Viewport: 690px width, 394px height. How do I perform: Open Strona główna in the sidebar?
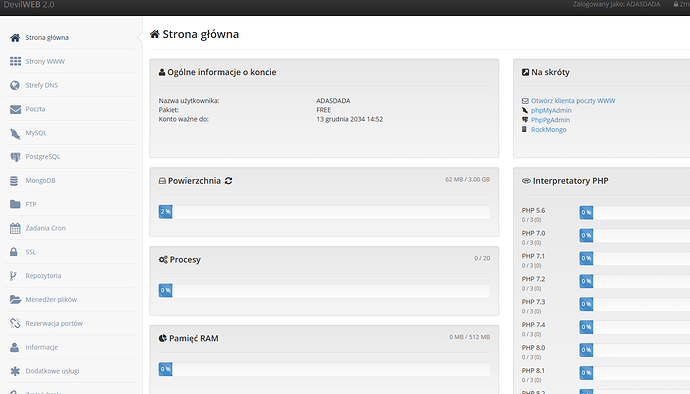(x=70, y=38)
